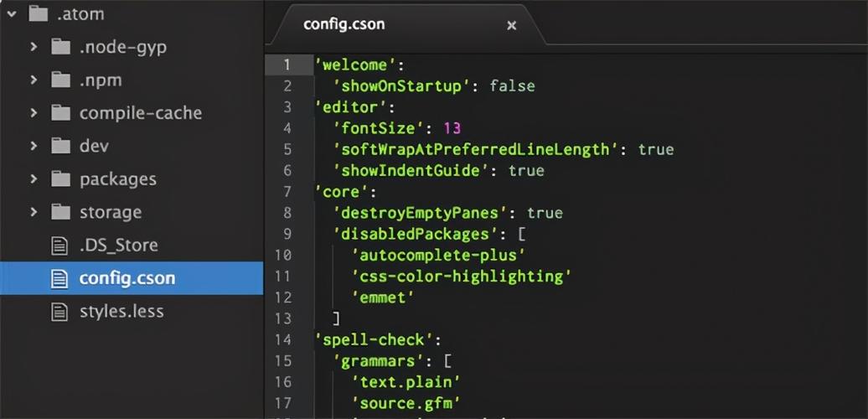This screenshot has height=419, width=868.
Task: Click line number 15 in the gutter
Action: click(x=282, y=361)
